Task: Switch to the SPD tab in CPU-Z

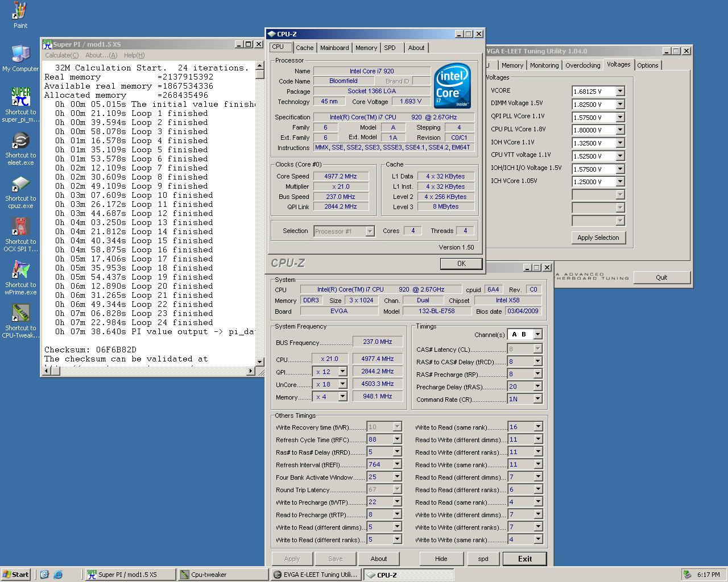Action: (x=390, y=48)
